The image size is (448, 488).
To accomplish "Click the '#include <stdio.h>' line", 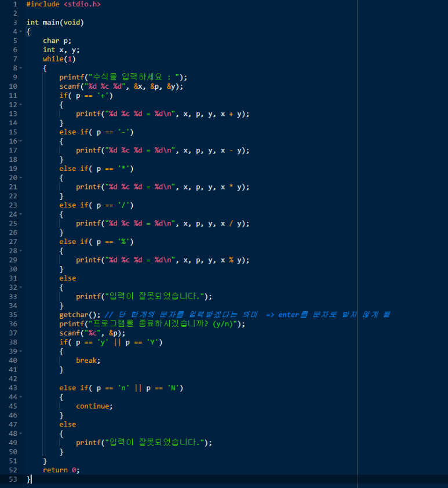I will pos(64,5).
